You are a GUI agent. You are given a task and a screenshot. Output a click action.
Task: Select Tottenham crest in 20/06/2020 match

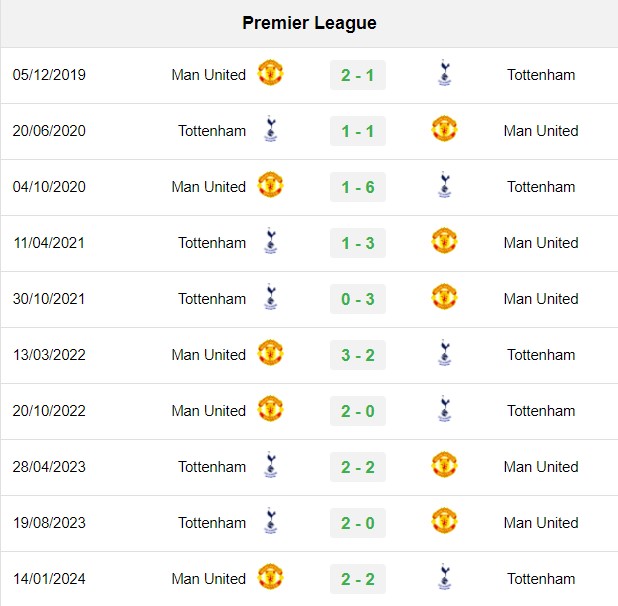point(270,129)
